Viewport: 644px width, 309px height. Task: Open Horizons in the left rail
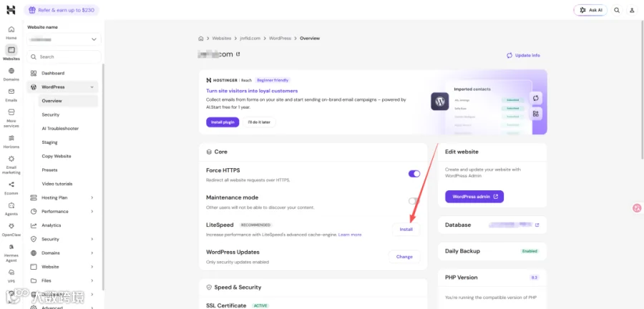pyautogui.click(x=11, y=141)
